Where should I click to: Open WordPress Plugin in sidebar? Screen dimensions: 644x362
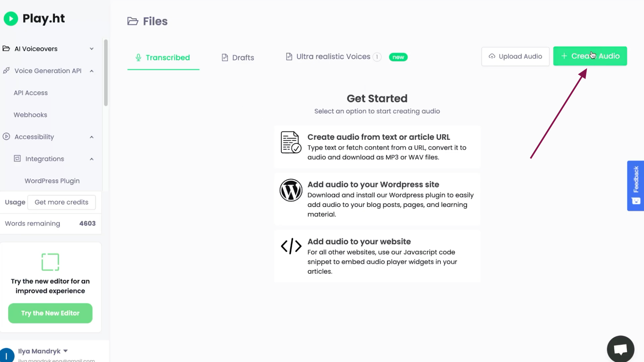point(52,181)
